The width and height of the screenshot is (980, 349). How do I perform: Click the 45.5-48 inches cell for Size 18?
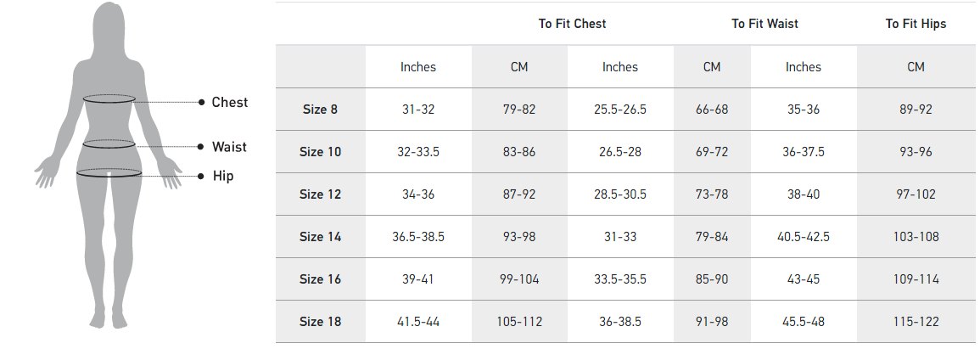(x=803, y=322)
